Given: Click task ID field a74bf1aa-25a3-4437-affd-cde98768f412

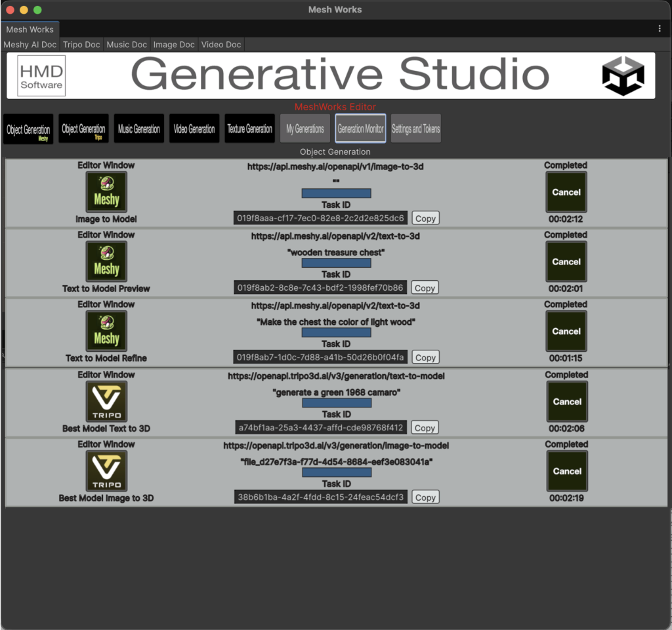Looking at the screenshot, I should click(x=320, y=427).
